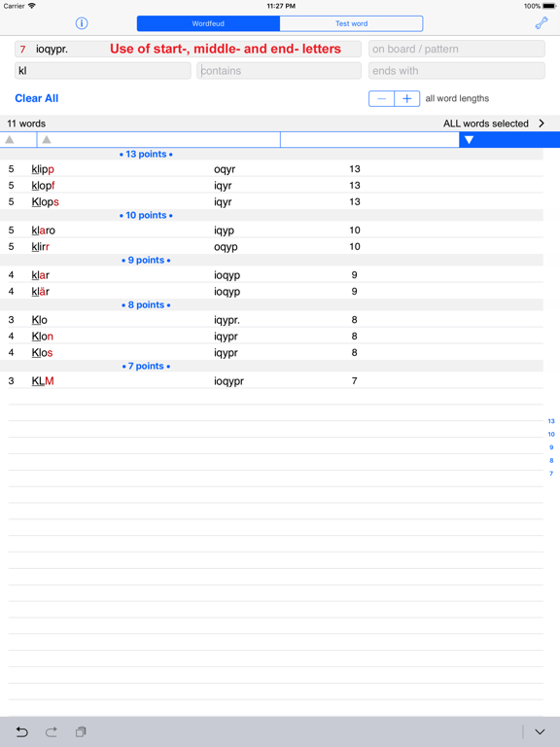Switch to the Test word tab
The image size is (560, 747).
tap(351, 23)
